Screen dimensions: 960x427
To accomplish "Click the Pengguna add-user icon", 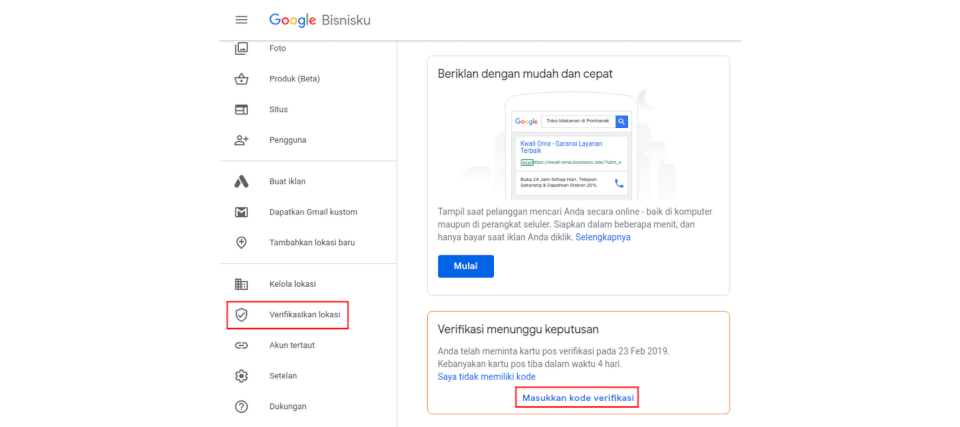I will [x=241, y=140].
